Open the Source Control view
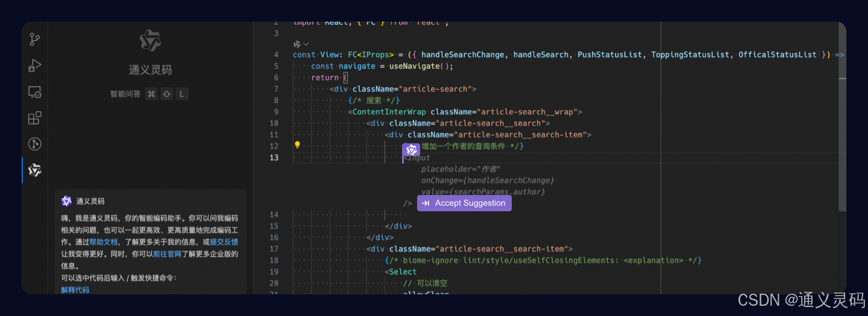868x316 pixels. coord(34,40)
